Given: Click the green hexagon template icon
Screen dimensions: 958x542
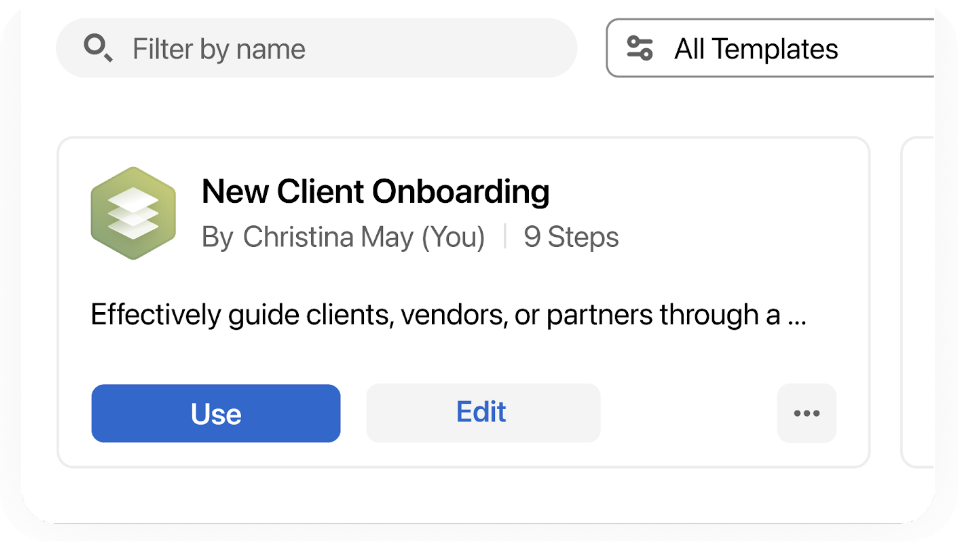Looking at the screenshot, I should click(x=133, y=213).
